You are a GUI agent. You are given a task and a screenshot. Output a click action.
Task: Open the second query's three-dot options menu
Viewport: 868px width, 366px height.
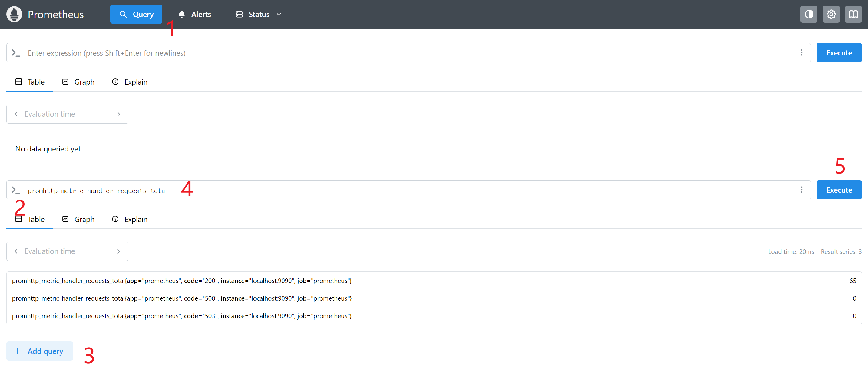[801, 190]
